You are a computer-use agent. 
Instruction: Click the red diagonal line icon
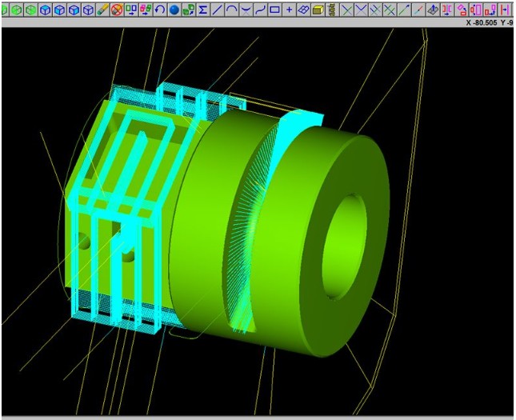[x=418, y=10]
